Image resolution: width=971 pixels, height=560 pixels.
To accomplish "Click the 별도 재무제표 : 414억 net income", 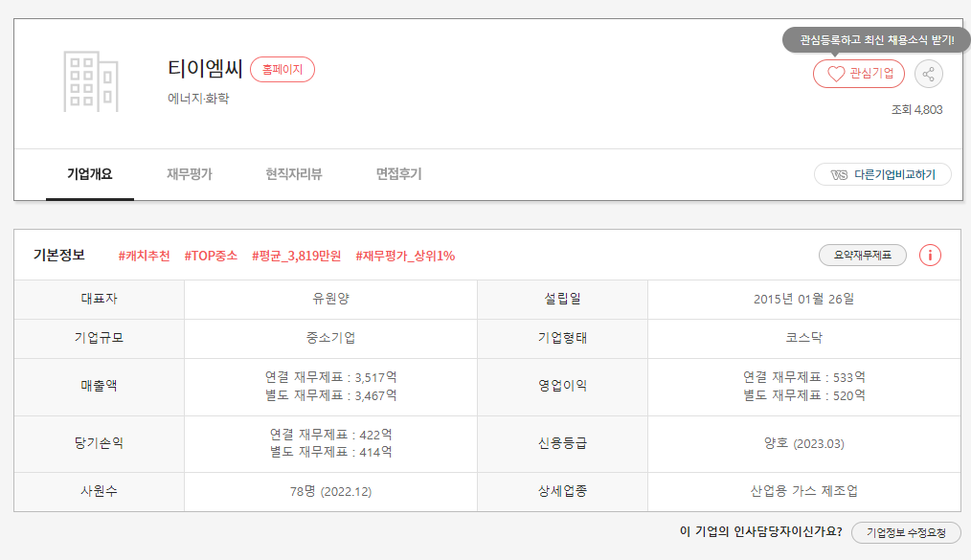I will coord(330,452).
